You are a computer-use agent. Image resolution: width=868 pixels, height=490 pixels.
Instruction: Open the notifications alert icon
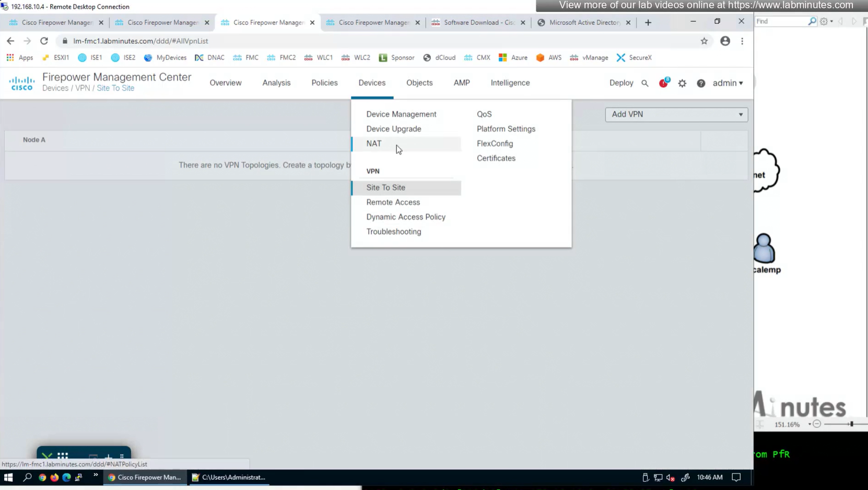(663, 83)
